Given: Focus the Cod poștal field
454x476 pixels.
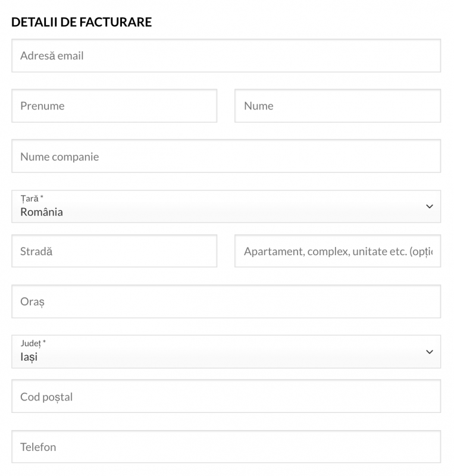Looking at the screenshot, I should tap(226, 396).
